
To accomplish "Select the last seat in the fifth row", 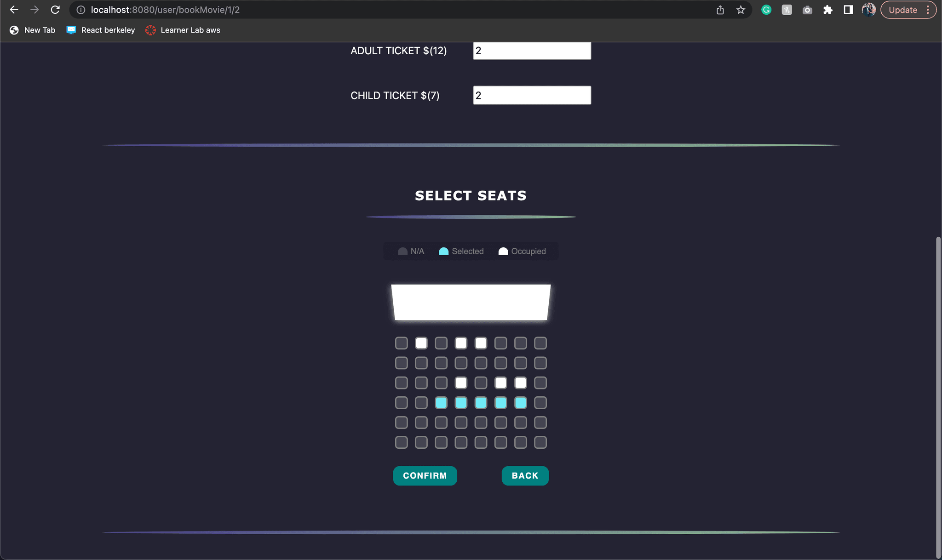I will click(540, 423).
